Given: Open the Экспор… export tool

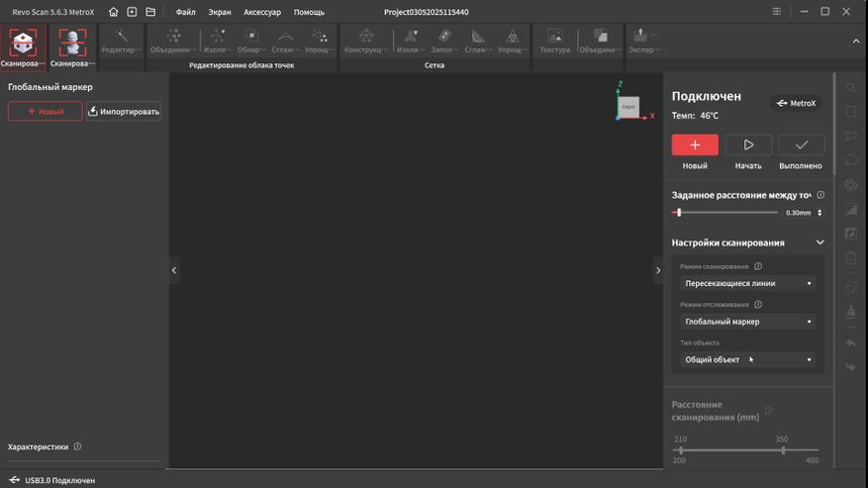Looking at the screenshot, I should point(640,41).
